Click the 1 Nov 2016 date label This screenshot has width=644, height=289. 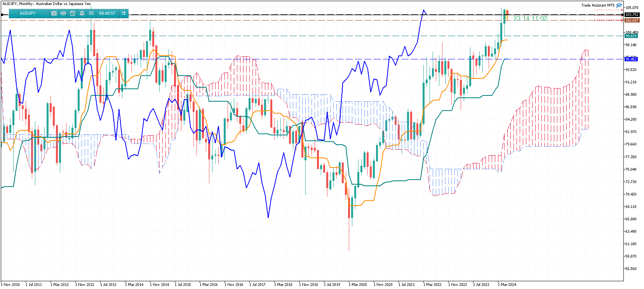234,284
